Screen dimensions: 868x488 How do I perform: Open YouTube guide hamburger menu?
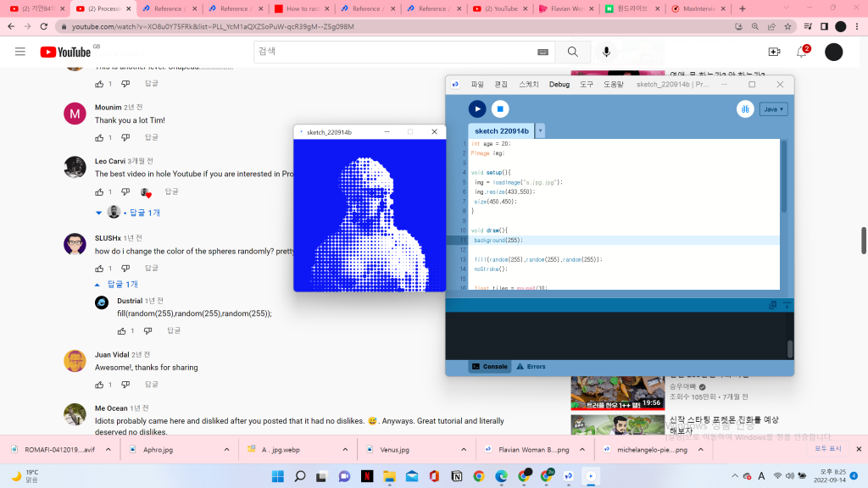[20, 52]
